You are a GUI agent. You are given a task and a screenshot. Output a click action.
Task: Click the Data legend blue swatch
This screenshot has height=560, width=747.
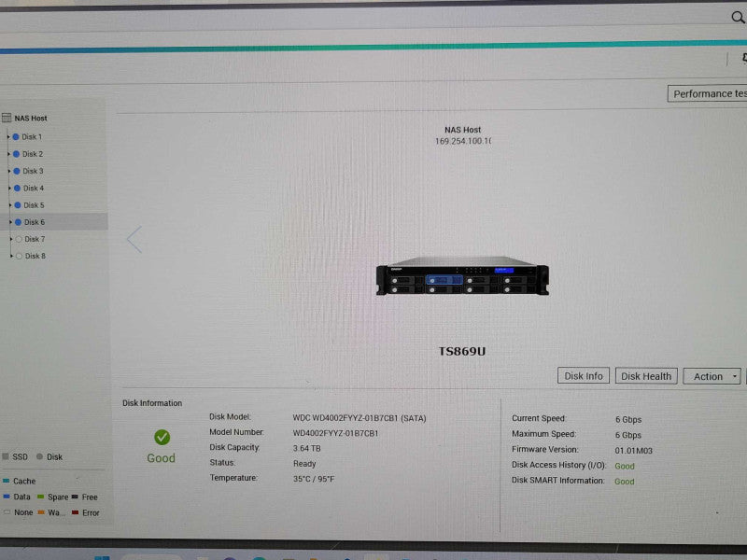7,497
